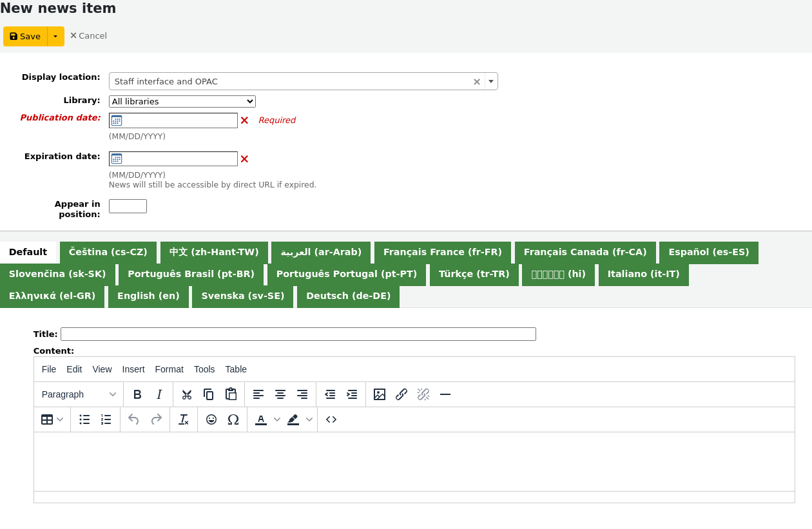
Task: Click the Cancel link
Action: tap(88, 35)
